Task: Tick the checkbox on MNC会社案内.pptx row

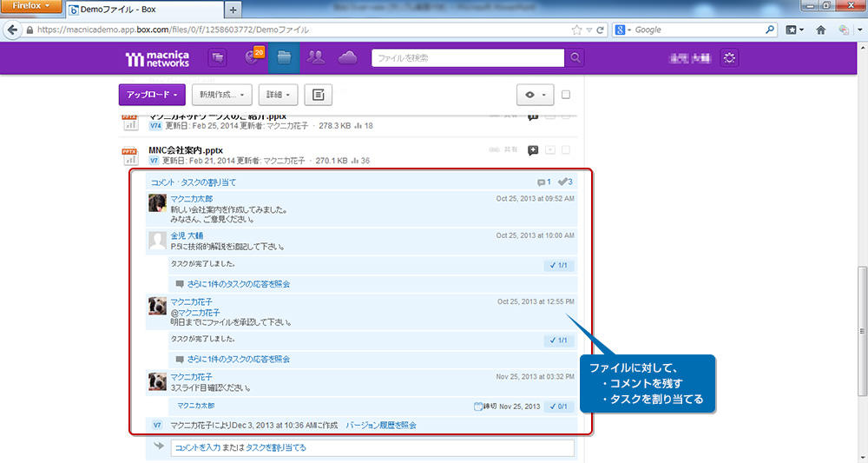Action: click(x=566, y=149)
